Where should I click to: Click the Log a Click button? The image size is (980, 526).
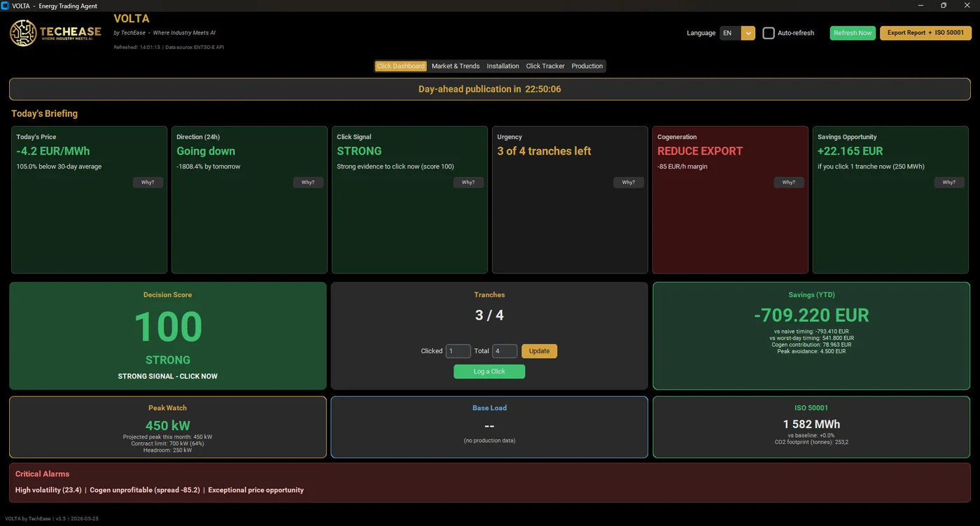[489, 371]
